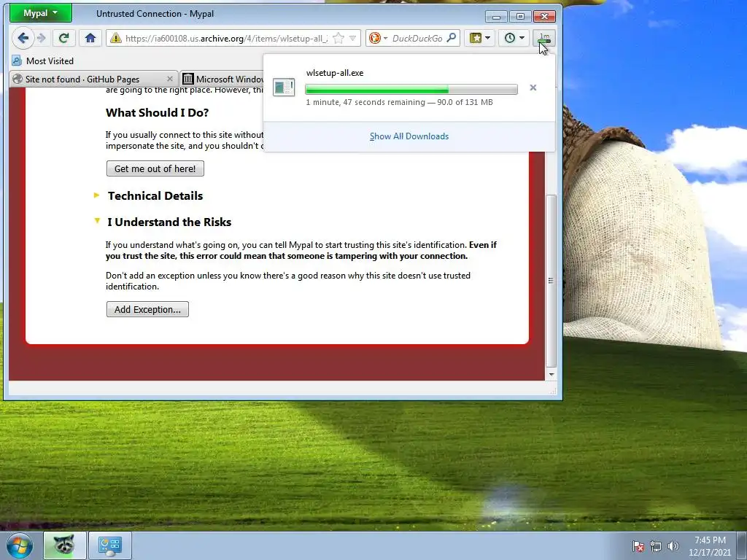Click the network tray icon

point(656,546)
